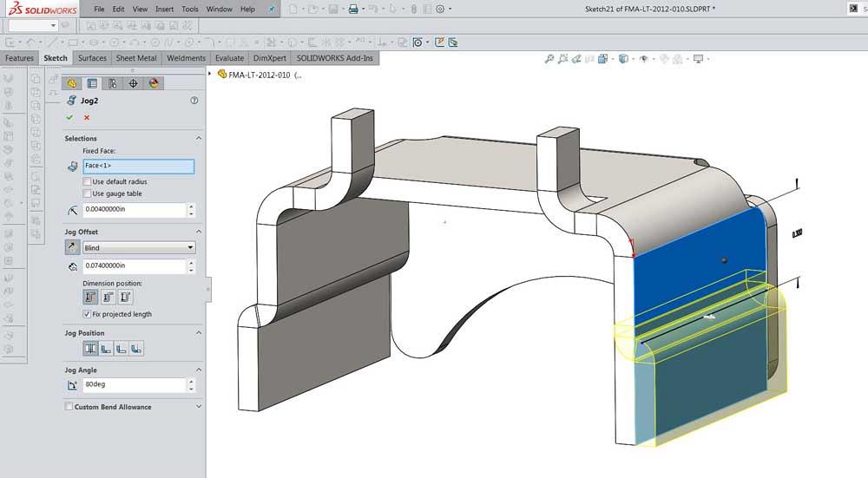Click the Jog Angle 80deg input field
Screen dimensions: 868x478
134,385
